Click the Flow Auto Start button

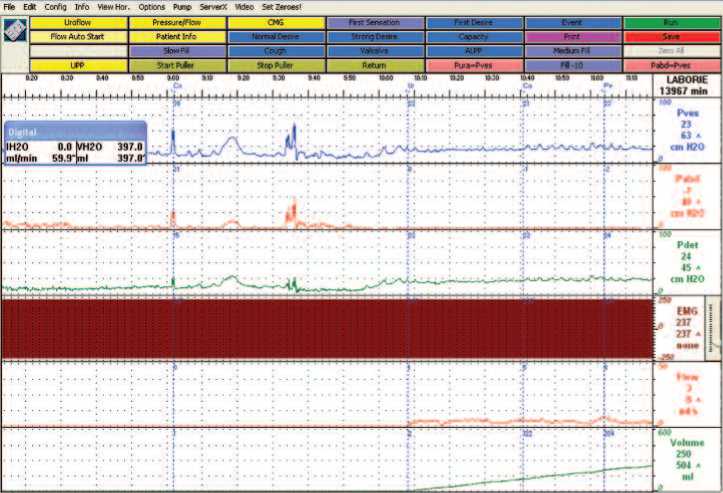coord(78,37)
